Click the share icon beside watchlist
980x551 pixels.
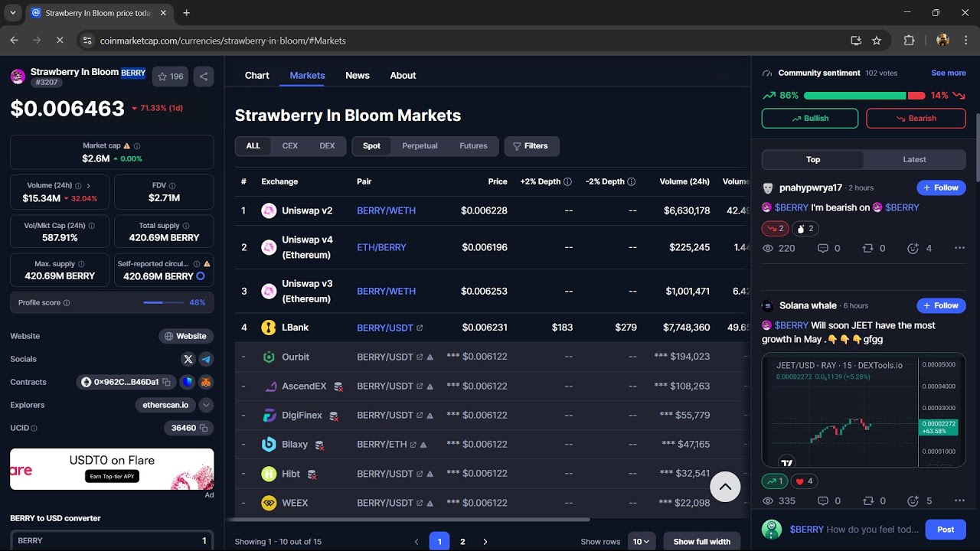click(x=204, y=77)
